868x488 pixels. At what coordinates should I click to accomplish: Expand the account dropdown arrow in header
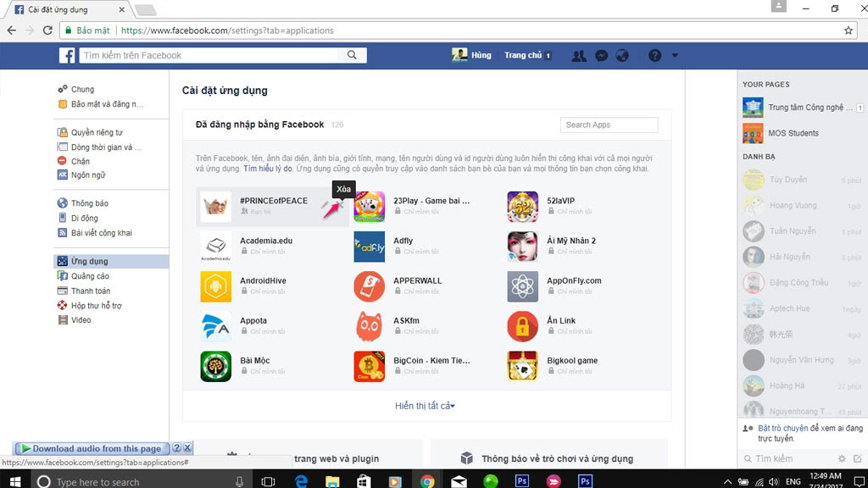coord(675,55)
